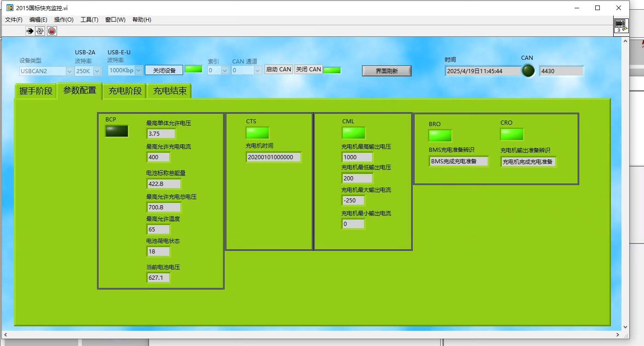This screenshot has height=346, width=644.
Task: Click the CTS green indicator light
Action: [x=258, y=133]
